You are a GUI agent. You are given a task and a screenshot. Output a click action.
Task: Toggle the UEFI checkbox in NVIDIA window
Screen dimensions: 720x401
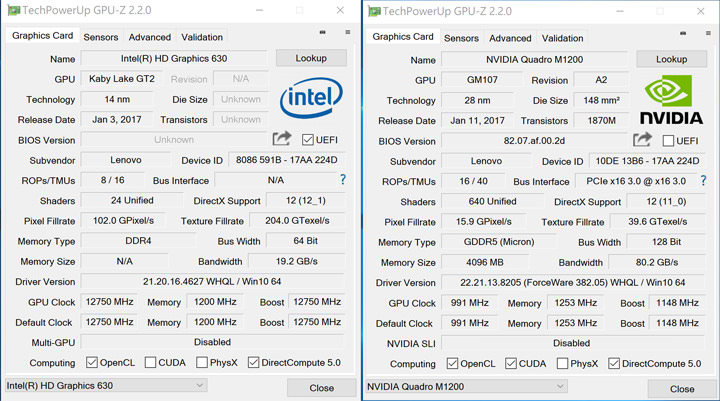668,141
